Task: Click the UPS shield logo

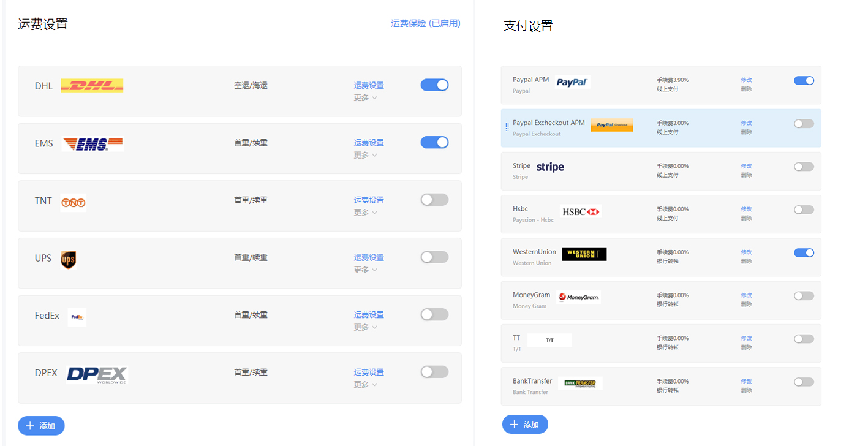Action: point(69,259)
